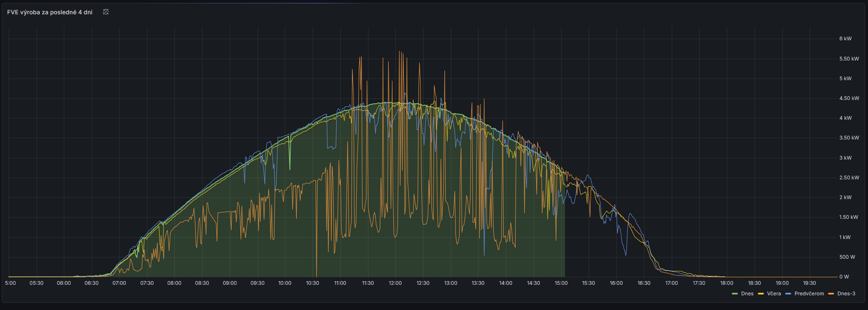
Task: Click the 18:00 label on the x-axis
Action: 726,283
